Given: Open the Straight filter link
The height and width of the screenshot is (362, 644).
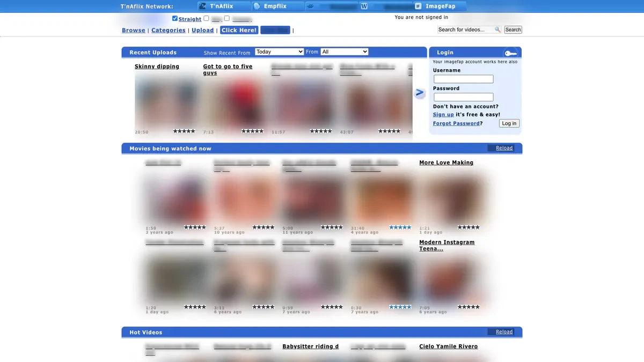Looking at the screenshot, I should point(190,19).
